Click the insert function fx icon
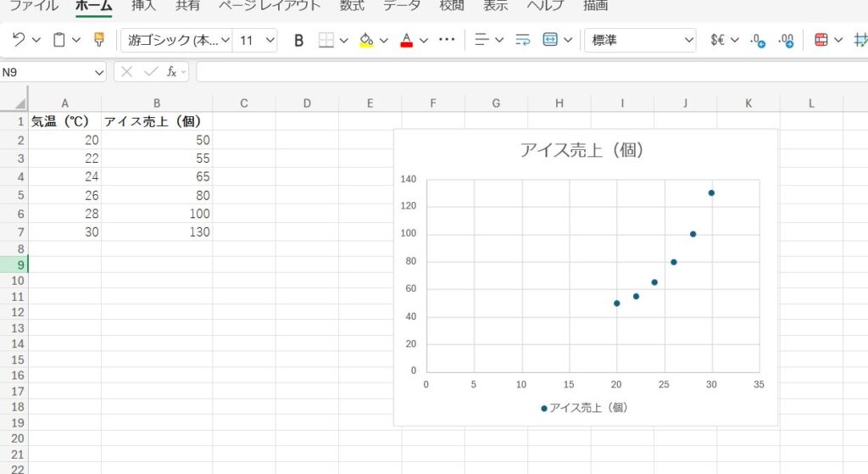This screenshot has width=868, height=474. point(171,72)
